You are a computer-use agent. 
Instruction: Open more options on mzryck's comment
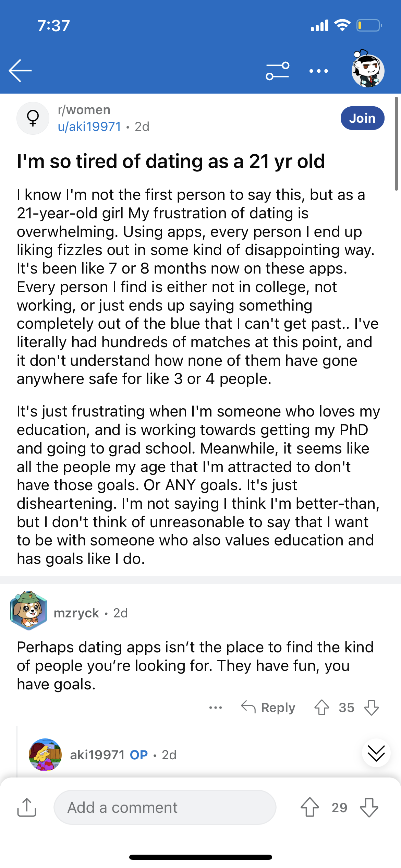pyautogui.click(x=216, y=708)
